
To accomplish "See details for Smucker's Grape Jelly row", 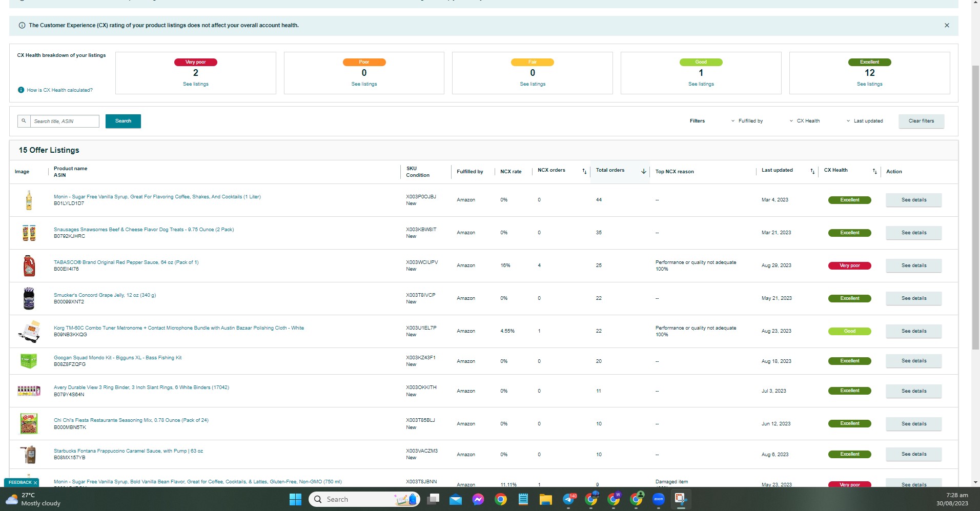I will (914, 298).
